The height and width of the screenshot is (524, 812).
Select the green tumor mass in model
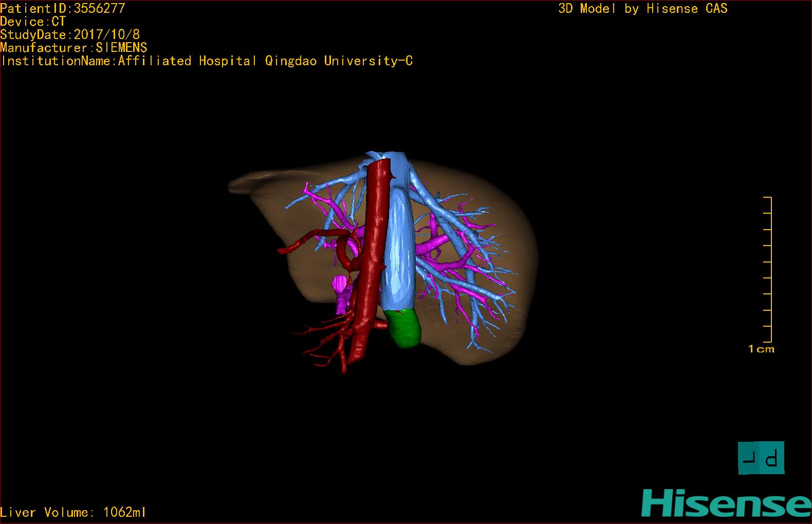403,329
